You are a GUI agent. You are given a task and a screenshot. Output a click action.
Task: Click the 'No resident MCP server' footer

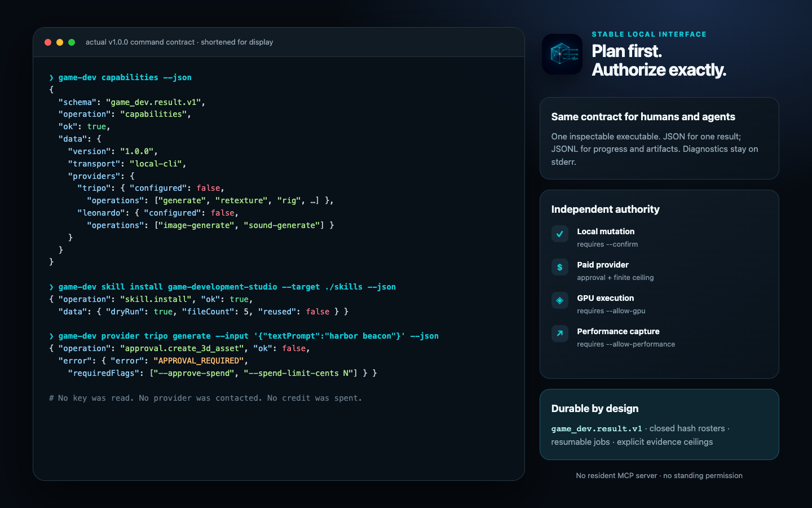click(659, 476)
